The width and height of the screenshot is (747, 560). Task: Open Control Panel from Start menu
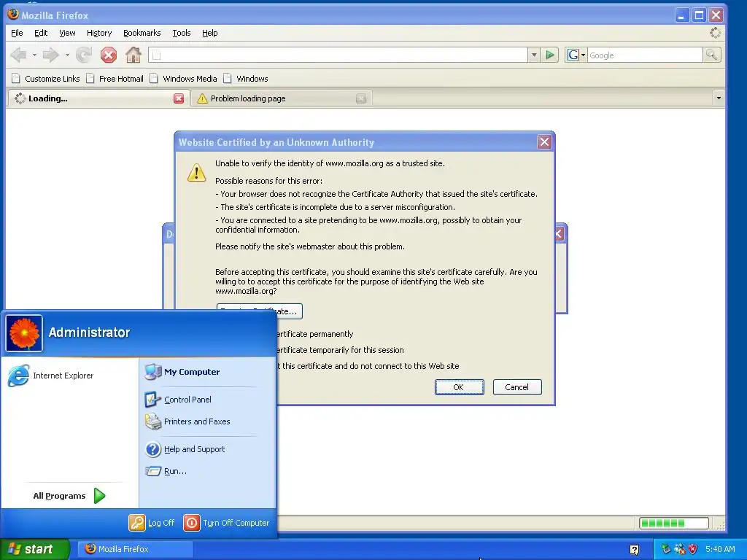pos(178,400)
